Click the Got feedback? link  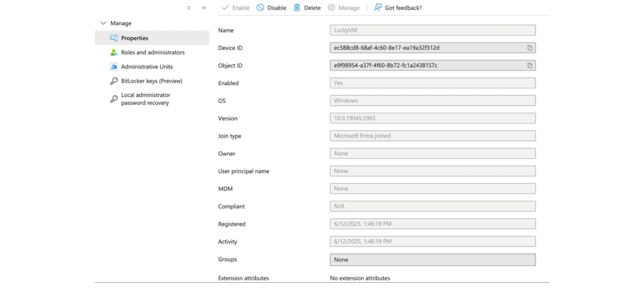[x=403, y=8]
